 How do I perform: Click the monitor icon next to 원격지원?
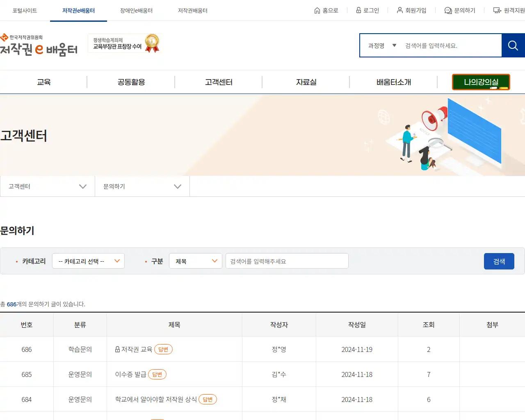coord(497,10)
